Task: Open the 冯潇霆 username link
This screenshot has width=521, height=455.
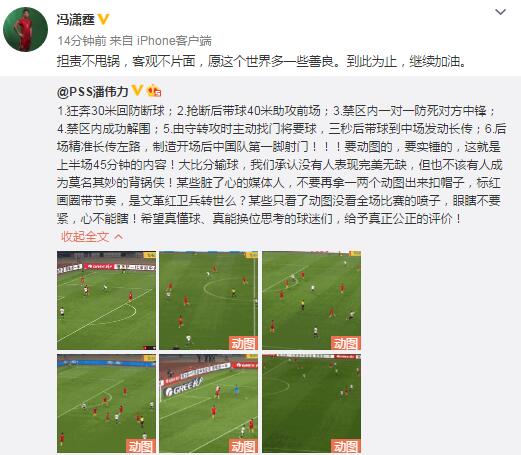Action: click(x=76, y=20)
